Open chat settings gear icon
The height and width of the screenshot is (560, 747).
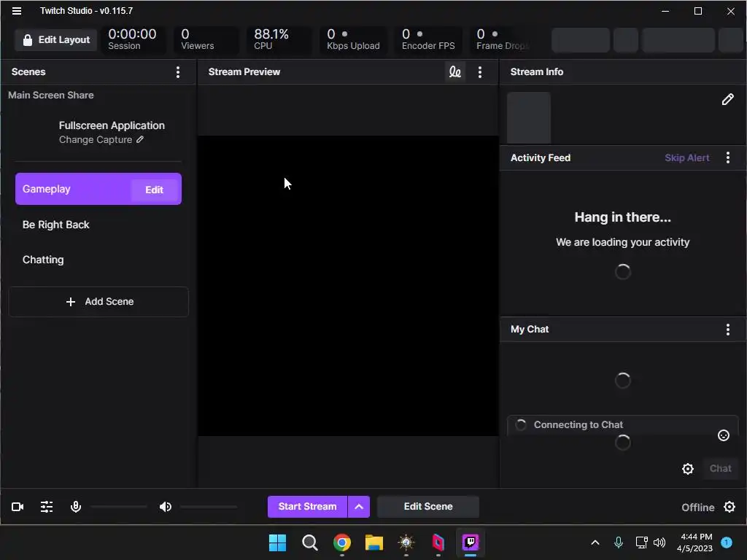tap(688, 469)
